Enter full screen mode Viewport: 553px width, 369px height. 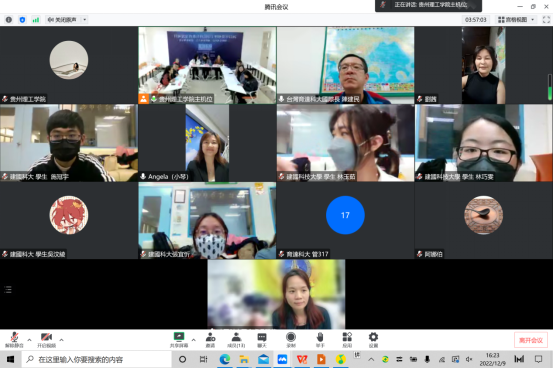pos(546,20)
